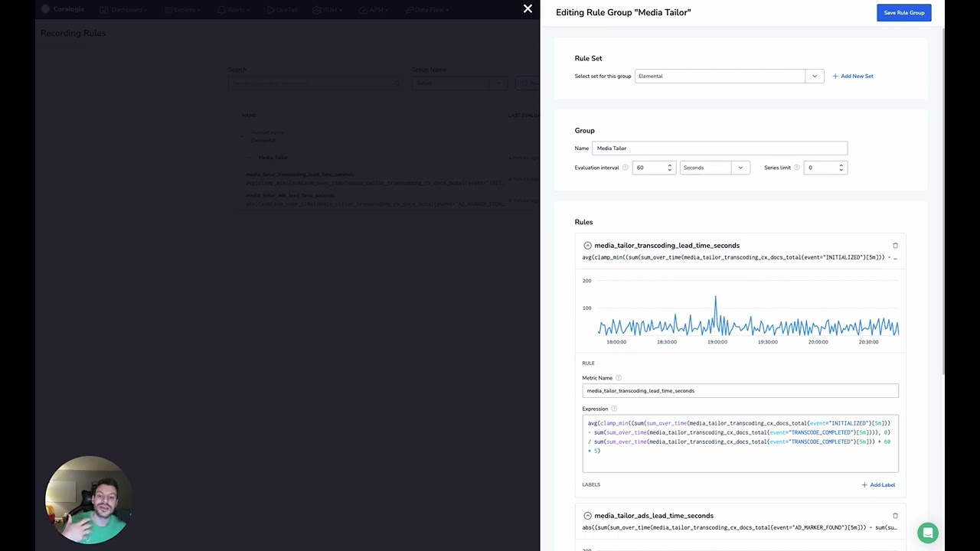The height and width of the screenshot is (551, 980).
Task: Open the Seconds unit dropdown
Action: (x=714, y=168)
